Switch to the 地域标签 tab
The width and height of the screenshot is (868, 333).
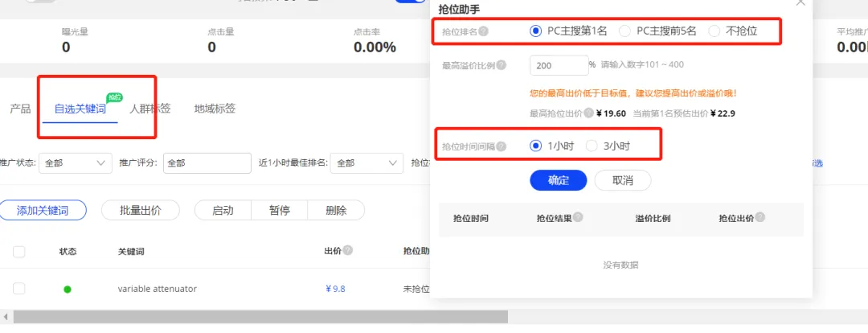click(215, 109)
